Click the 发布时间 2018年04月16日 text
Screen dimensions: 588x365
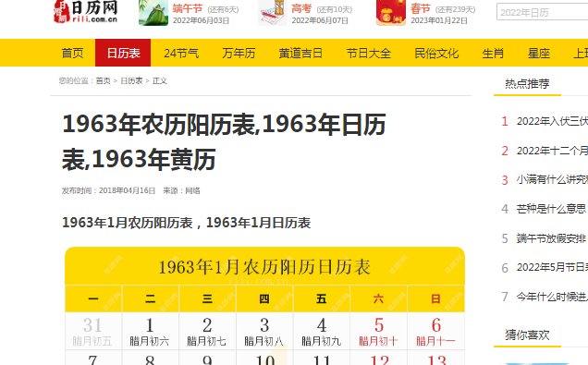[108, 190]
